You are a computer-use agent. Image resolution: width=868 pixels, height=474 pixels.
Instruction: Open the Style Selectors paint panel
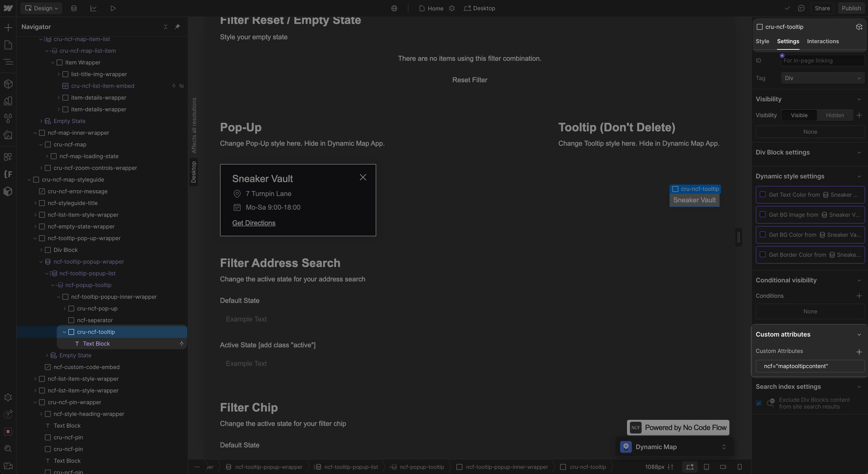pos(8,101)
